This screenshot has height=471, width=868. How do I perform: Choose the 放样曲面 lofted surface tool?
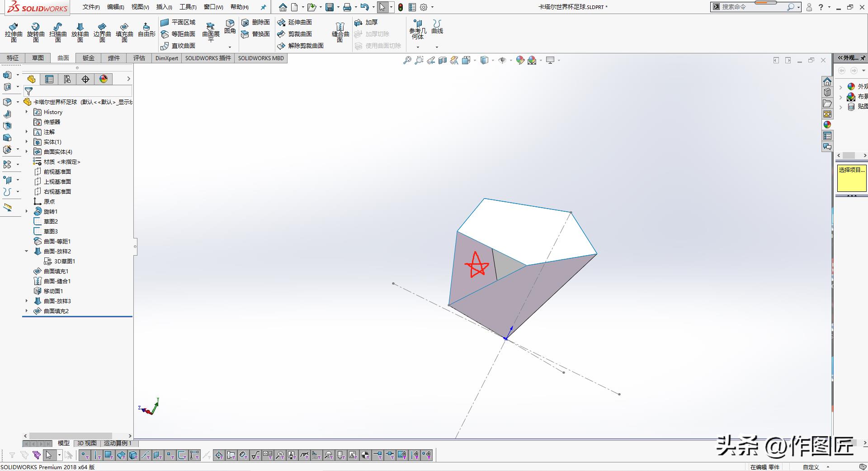[x=80, y=32]
